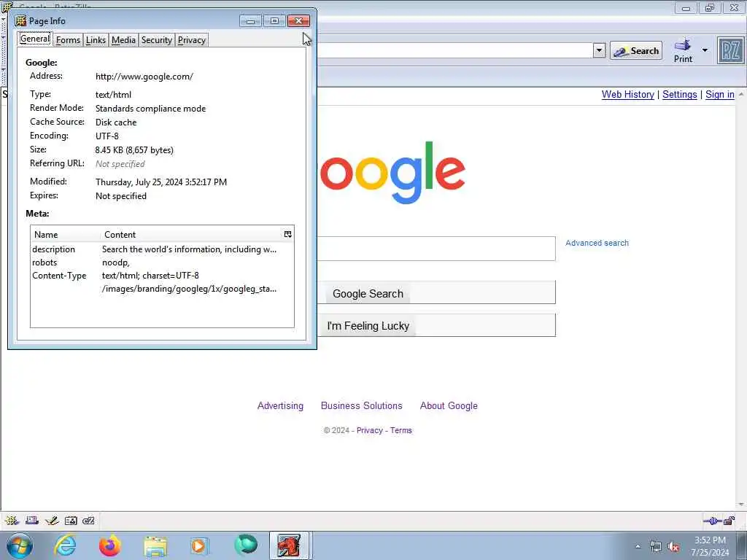Click the green globe taskbar icon

click(x=245, y=545)
